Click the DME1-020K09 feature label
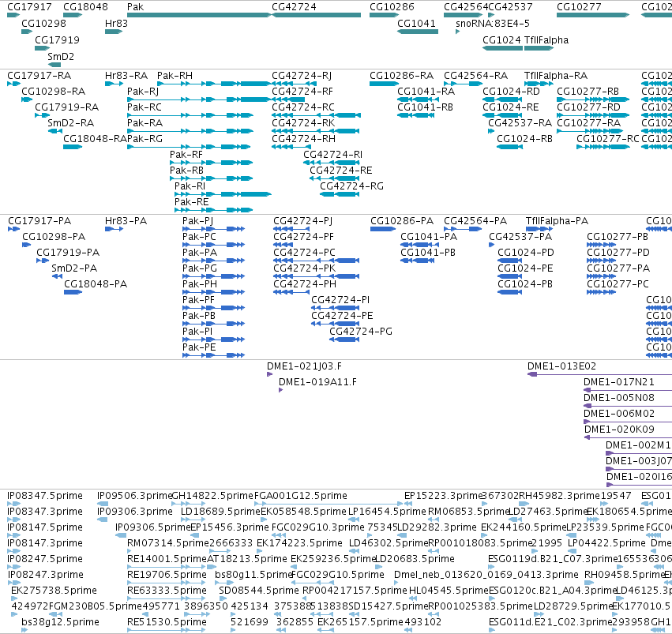Screen dimensions: 672x634 click(x=619, y=430)
